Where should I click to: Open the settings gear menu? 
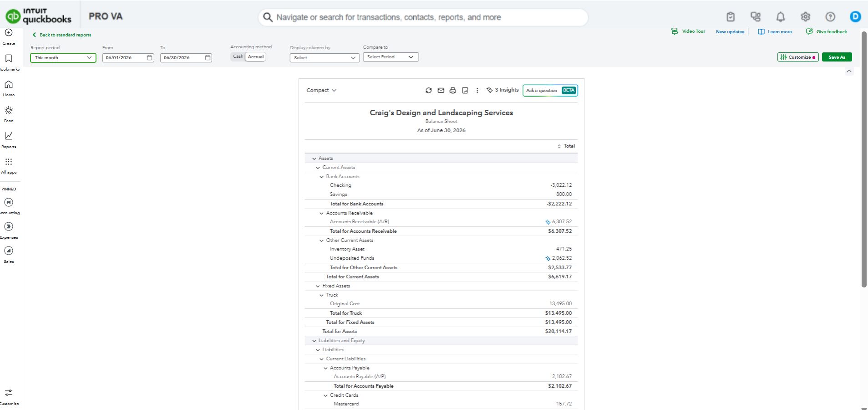805,17
